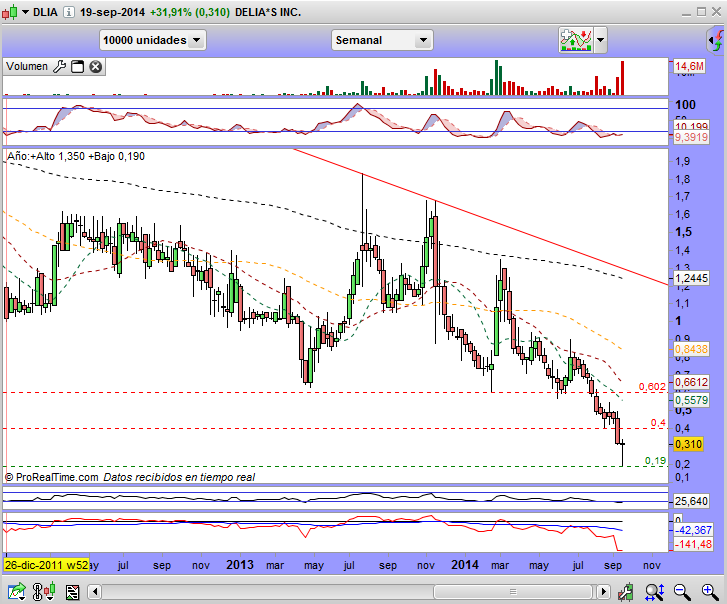Open the Semanal timeframe dropdown
The image size is (727, 604).
(x=382, y=40)
